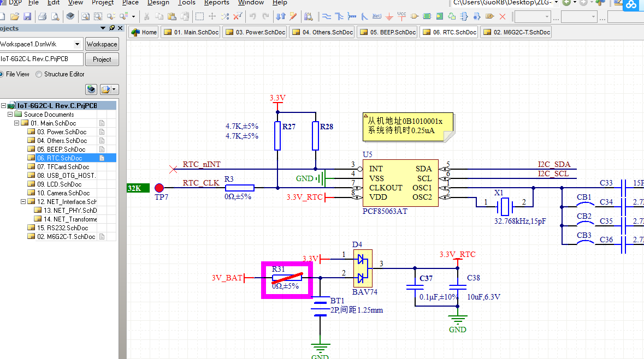Switch to the 03. Power.SchDoc tab
Image resolution: width=644 pixels, height=359 pixels.
(255, 32)
